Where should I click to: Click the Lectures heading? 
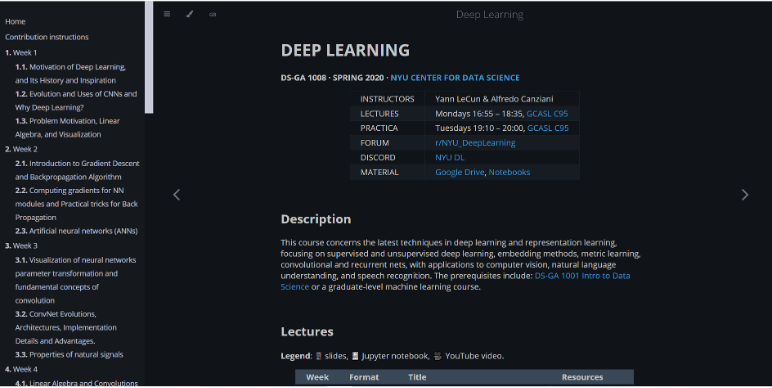point(307,332)
